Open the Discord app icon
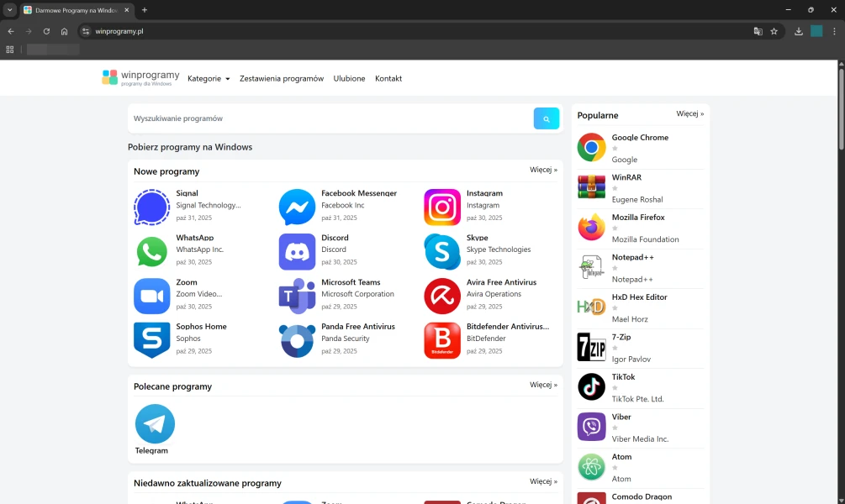The width and height of the screenshot is (845, 504). click(x=297, y=251)
